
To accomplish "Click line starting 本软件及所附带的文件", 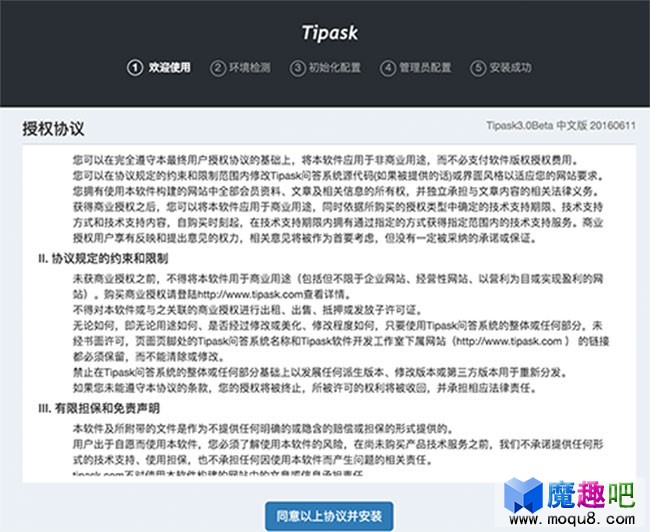I will click(264, 428).
